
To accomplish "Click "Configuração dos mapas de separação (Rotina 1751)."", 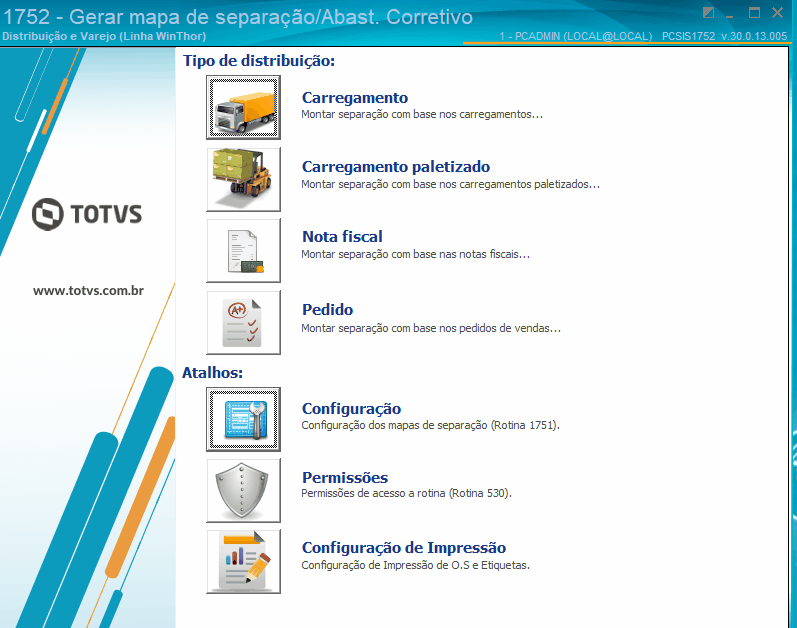I will (431, 426).
